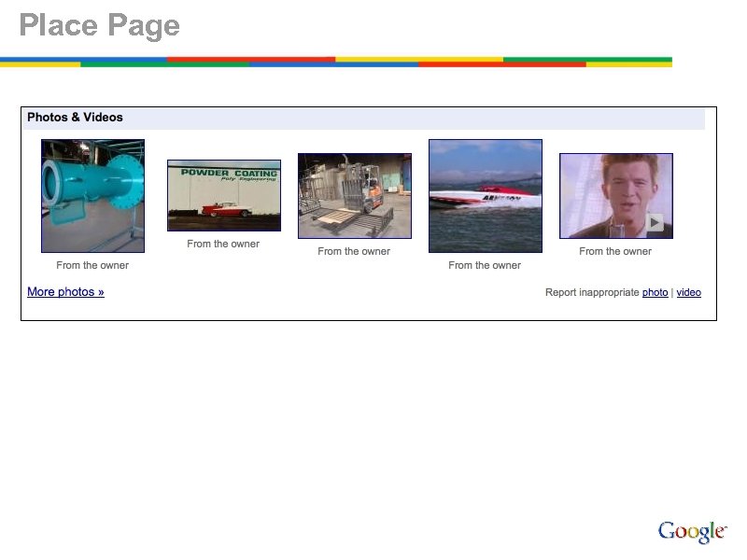Select the turquoise turbine machinery photo

pos(92,194)
